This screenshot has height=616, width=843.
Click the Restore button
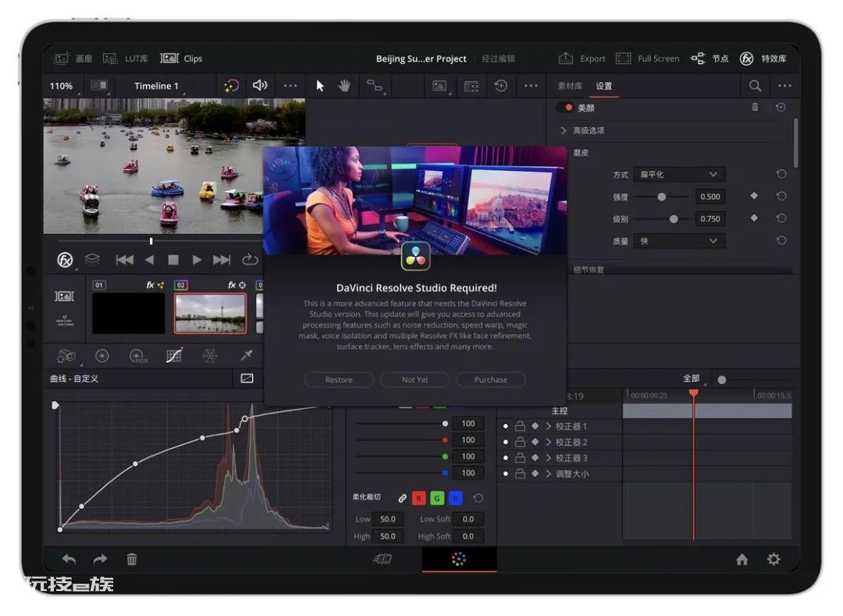[x=339, y=379]
